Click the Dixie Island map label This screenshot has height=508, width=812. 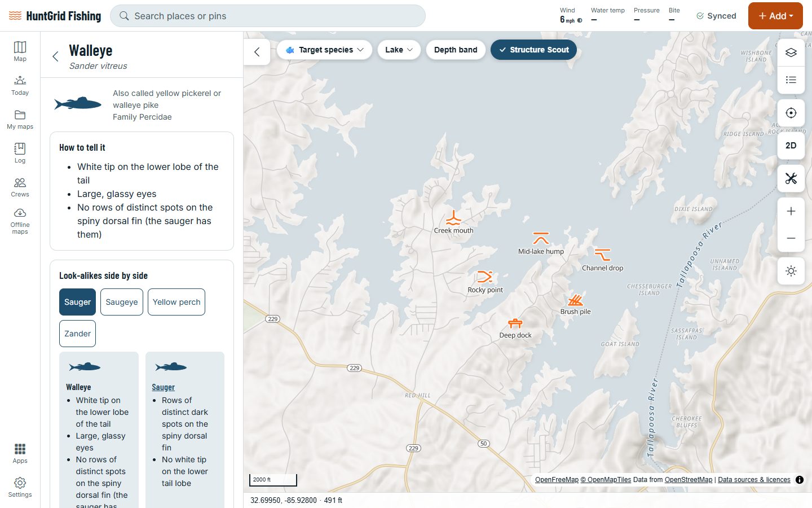coord(694,209)
